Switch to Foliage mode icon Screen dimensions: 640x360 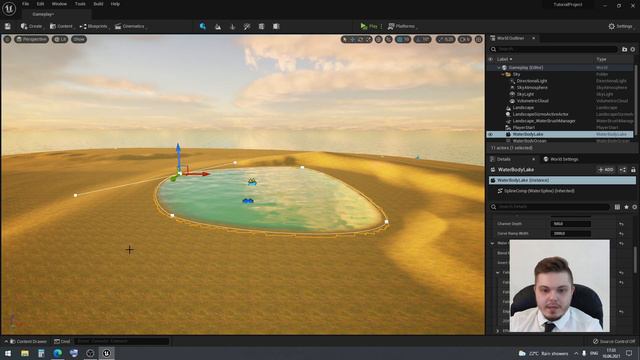click(233, 27)
